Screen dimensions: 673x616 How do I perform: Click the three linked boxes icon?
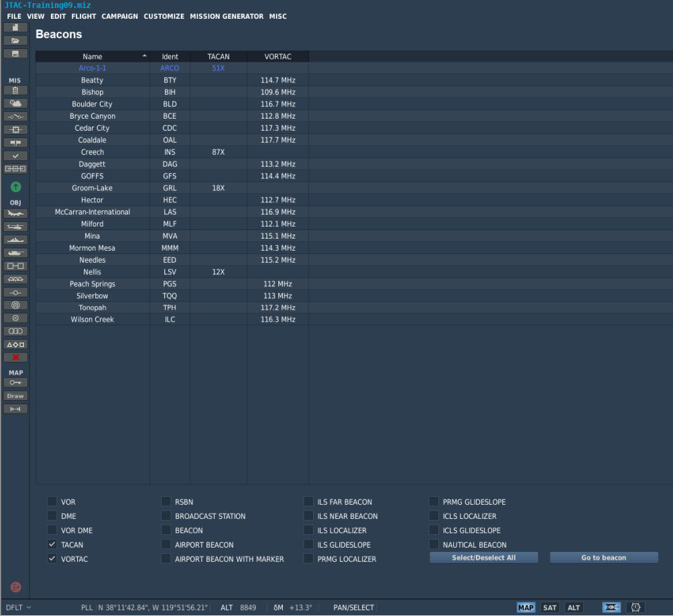(x=15, y=169)
